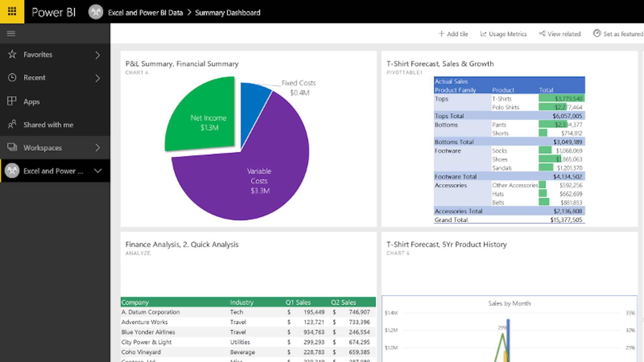Image resolution: width=644 pixels, height=362 pixels.
Task: Click the workspace avatar in the breadcrumb
Action: (x=96, y=12)
